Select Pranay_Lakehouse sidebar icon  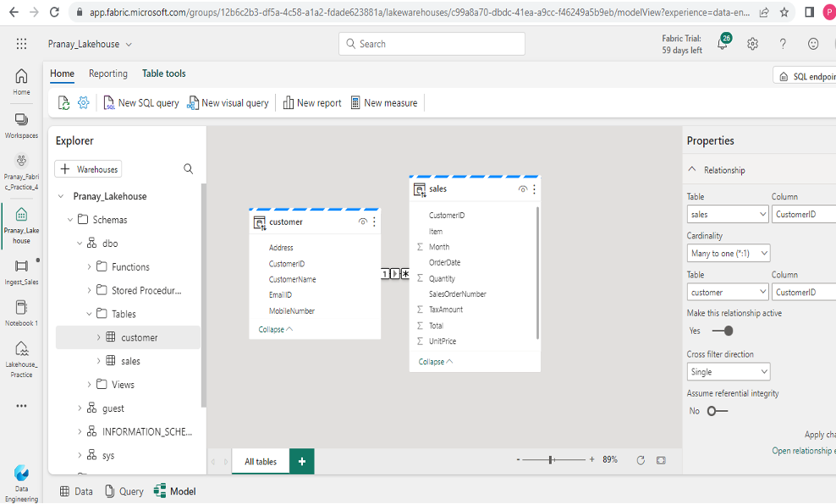[21, 225]
